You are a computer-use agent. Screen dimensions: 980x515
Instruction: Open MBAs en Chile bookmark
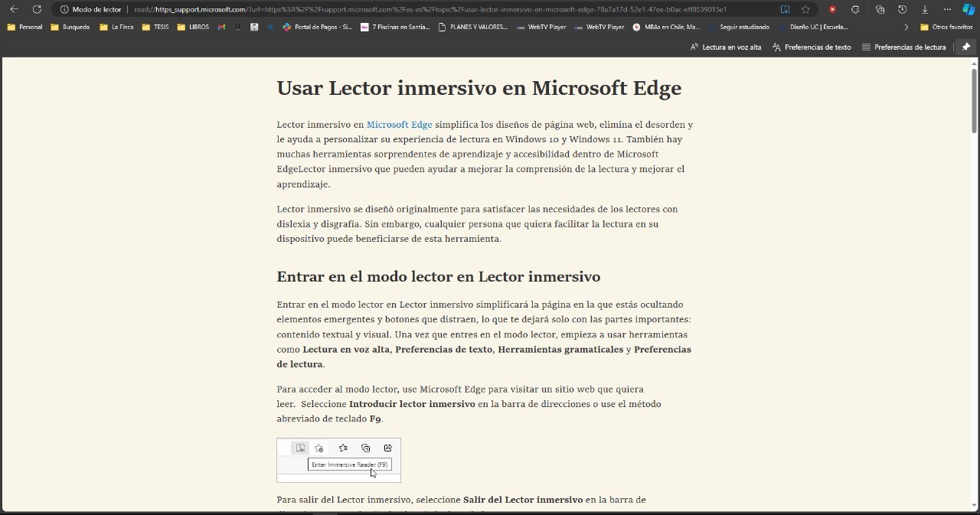point(666,27)
